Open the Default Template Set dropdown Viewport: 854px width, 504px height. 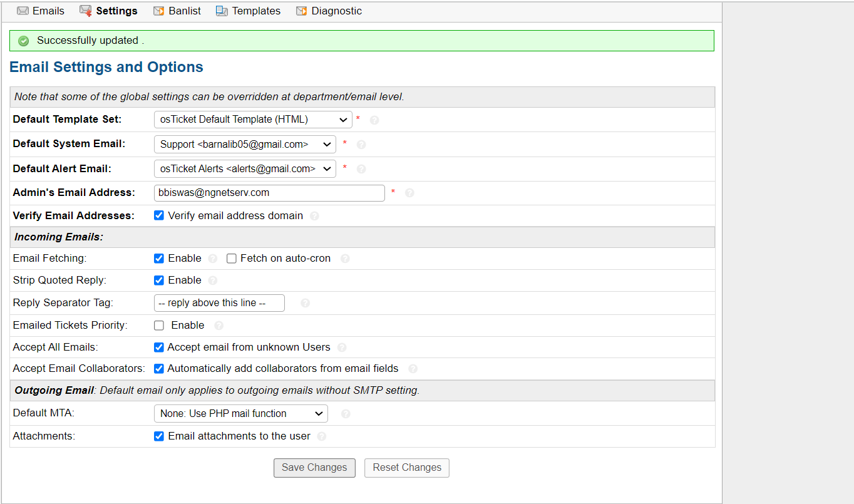pos(253,120)
